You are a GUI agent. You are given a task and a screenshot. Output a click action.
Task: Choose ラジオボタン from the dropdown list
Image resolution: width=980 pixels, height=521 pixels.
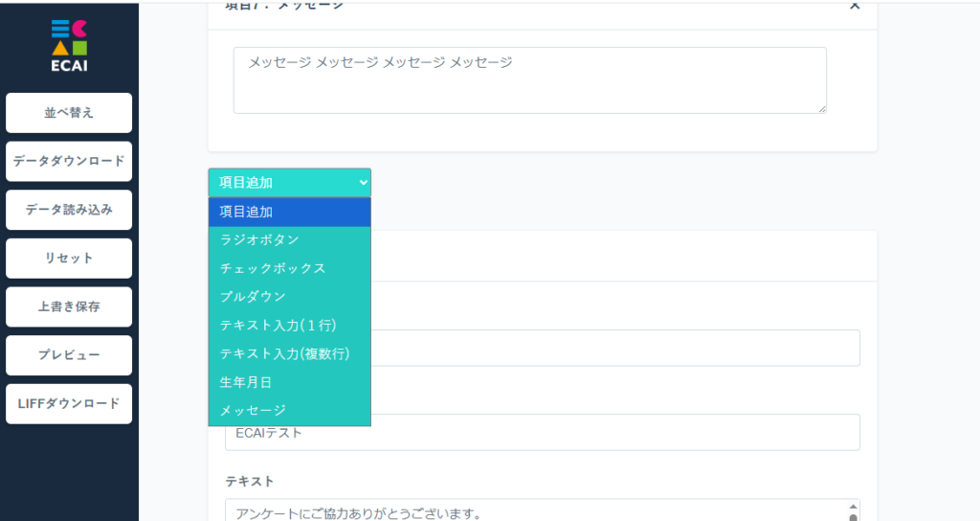pos(289,239)
